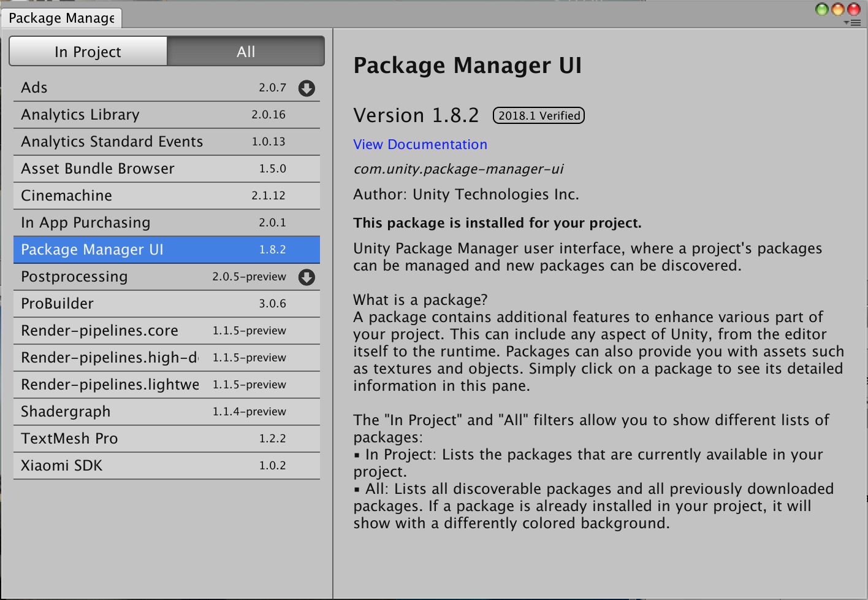Click the Ads package download arrow icon
This screenshot has width=868, height=600.
[306, 88]
